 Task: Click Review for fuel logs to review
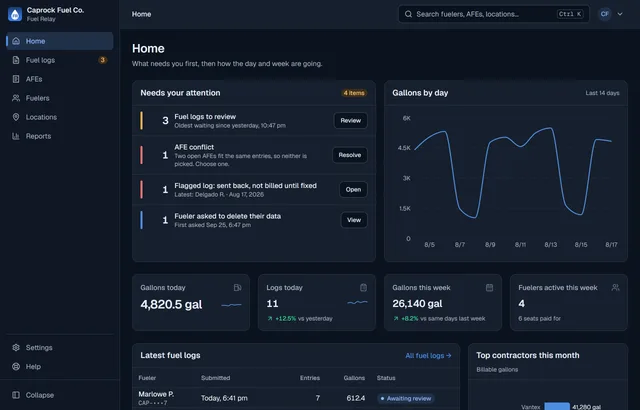[x=351, y=120]
